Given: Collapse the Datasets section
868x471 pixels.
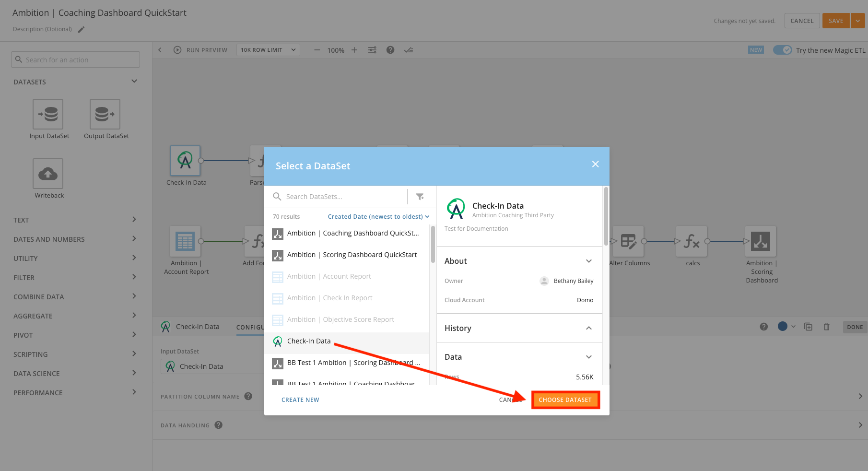Looking at the screenshot, I should pos(134,82).
